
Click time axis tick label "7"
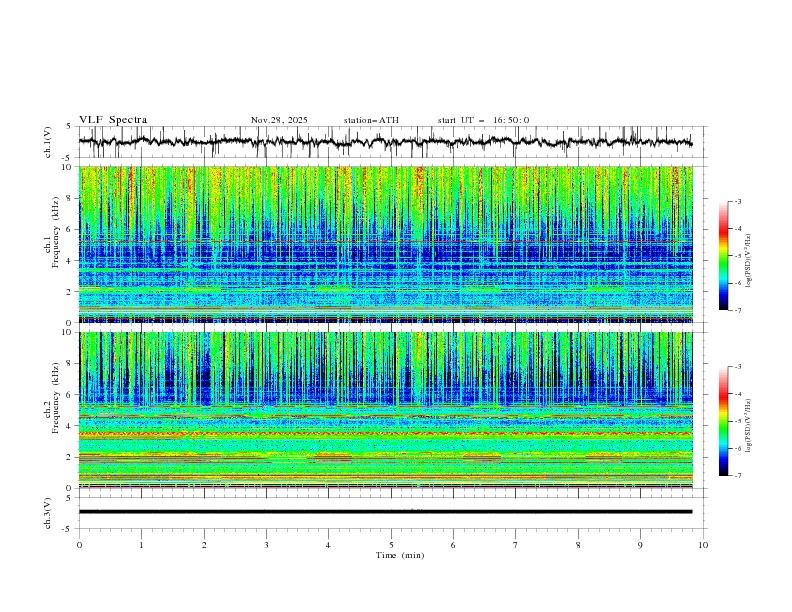click(x=516, y=545)
